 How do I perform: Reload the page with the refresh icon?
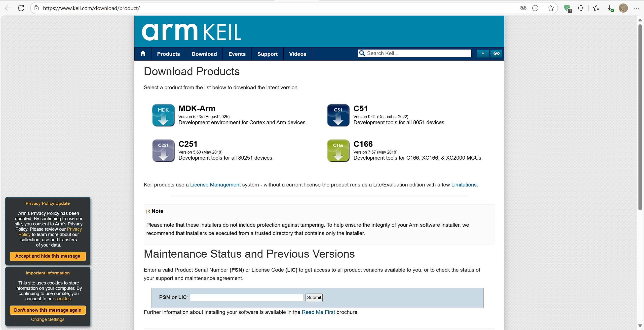coord(21,8)
